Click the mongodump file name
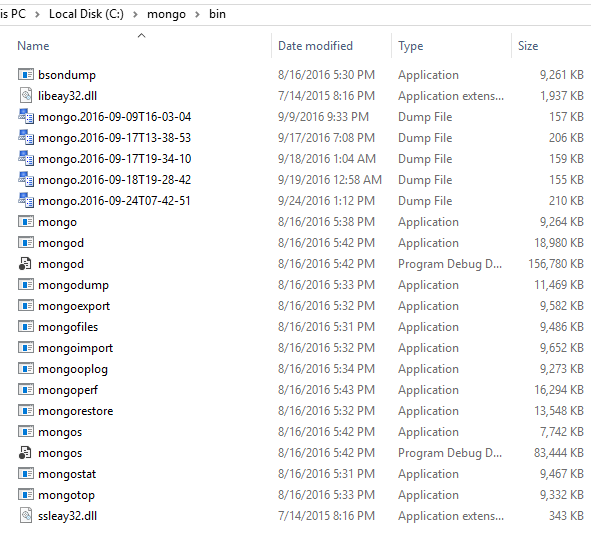This screenshot has height=535, width=591. point(73,285)
